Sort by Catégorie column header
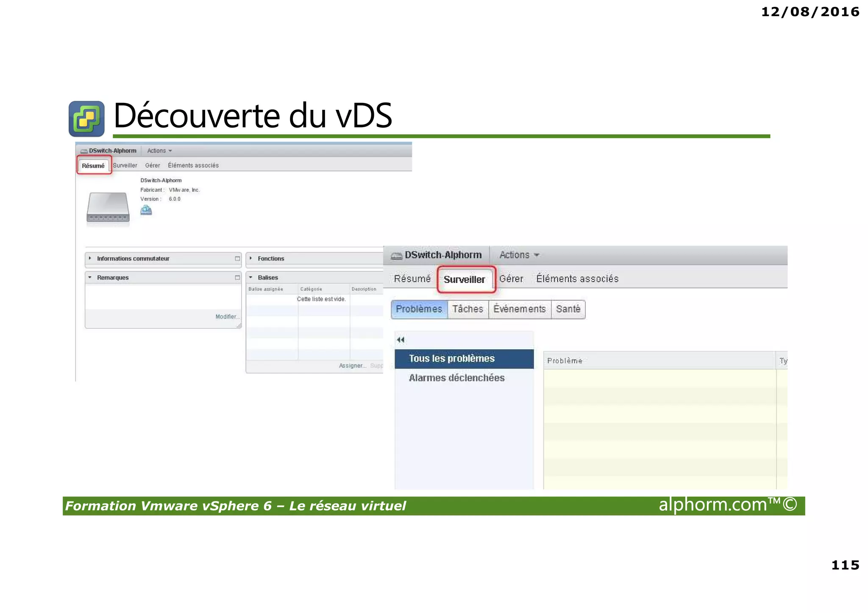This screenshot has height=613, width=868. tap(324, 289)
